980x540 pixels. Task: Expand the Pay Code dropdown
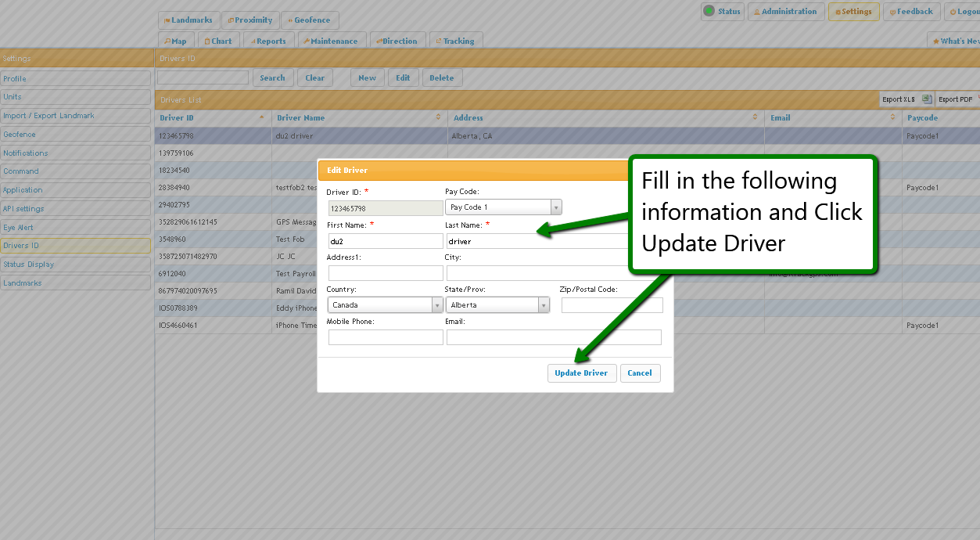(556, 207)
